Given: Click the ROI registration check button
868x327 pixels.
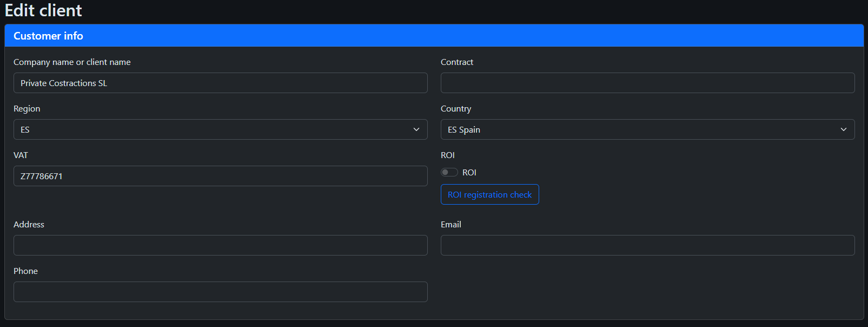Looking at the screenshot, I should point(489,194).
